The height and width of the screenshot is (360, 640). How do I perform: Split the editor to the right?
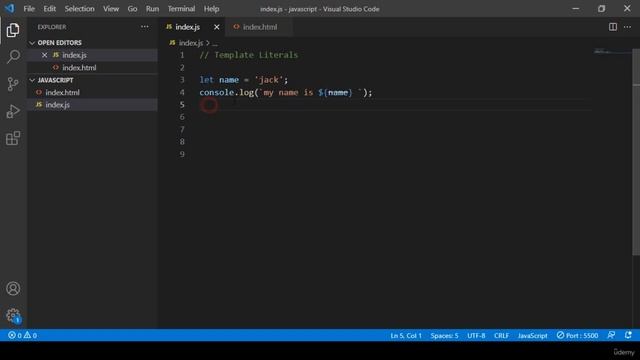coord(613,27)
